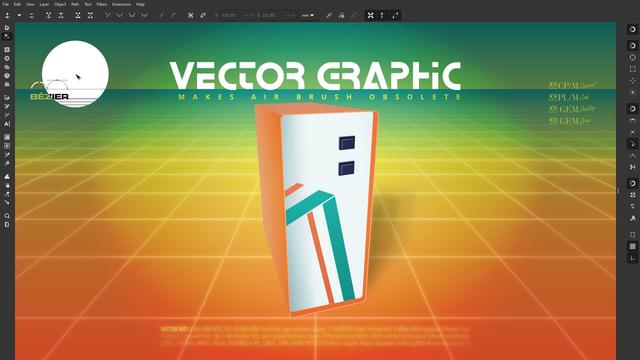640x360 pixels.
Task: Select the Mesh gradient tool
Action: tap(7, 145)
